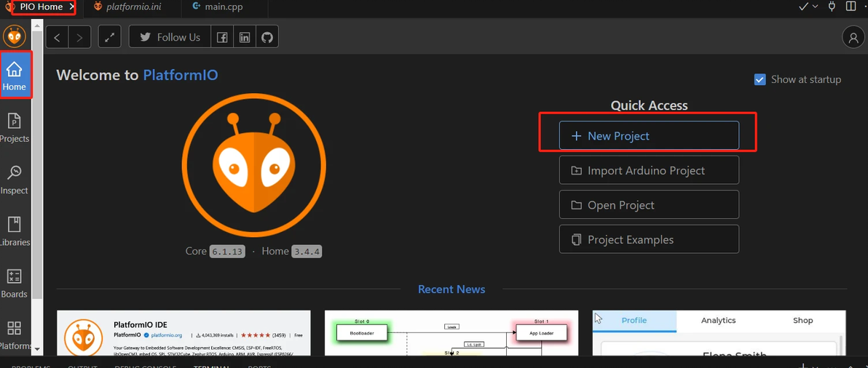Click the split editor icon
The width and height of the screenshot is (868, 368).
851,7
